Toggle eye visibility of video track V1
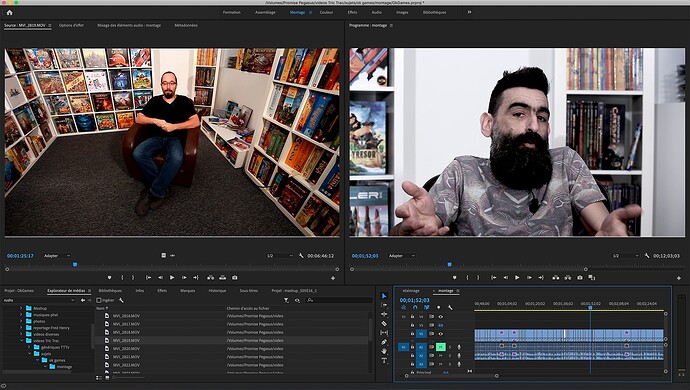The height and width of the screenshot is (390, 690). pos(440,334)
